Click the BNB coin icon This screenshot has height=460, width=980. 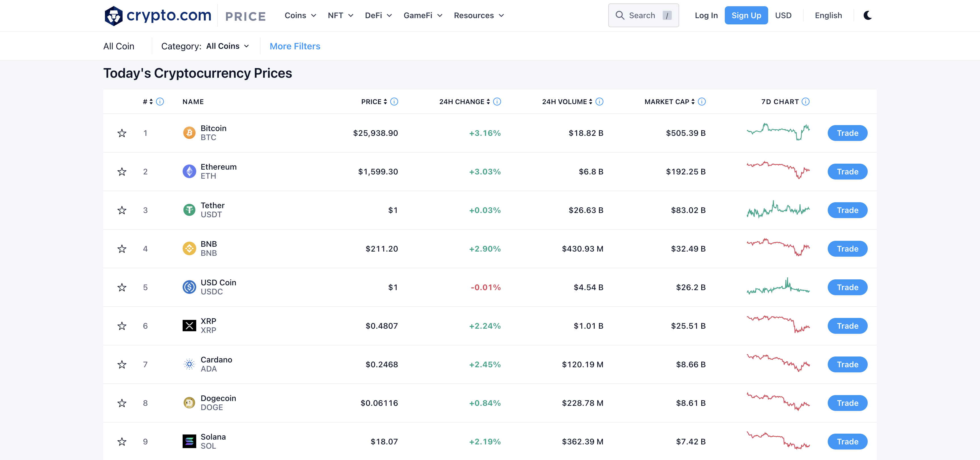[x=189, y=248]
